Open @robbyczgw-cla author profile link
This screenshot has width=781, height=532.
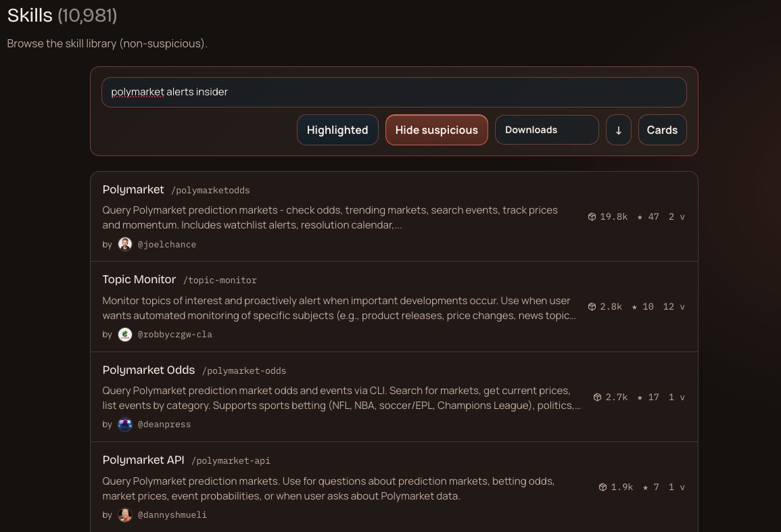coord(175,334)
